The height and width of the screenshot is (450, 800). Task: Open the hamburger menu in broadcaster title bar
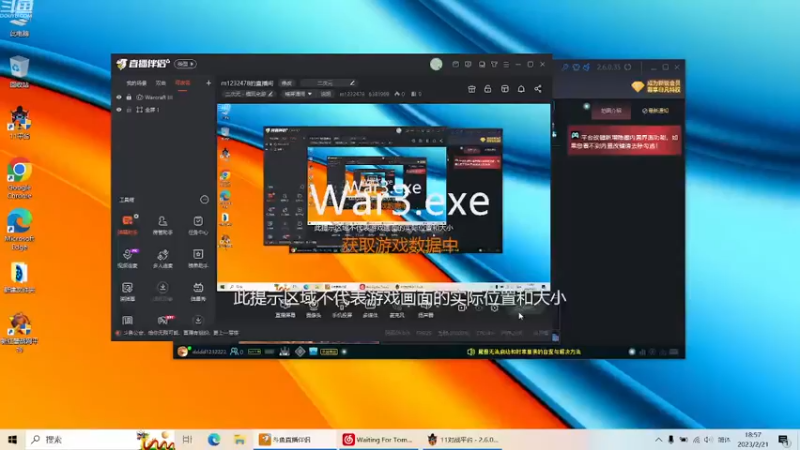click(x=506, y=64)
